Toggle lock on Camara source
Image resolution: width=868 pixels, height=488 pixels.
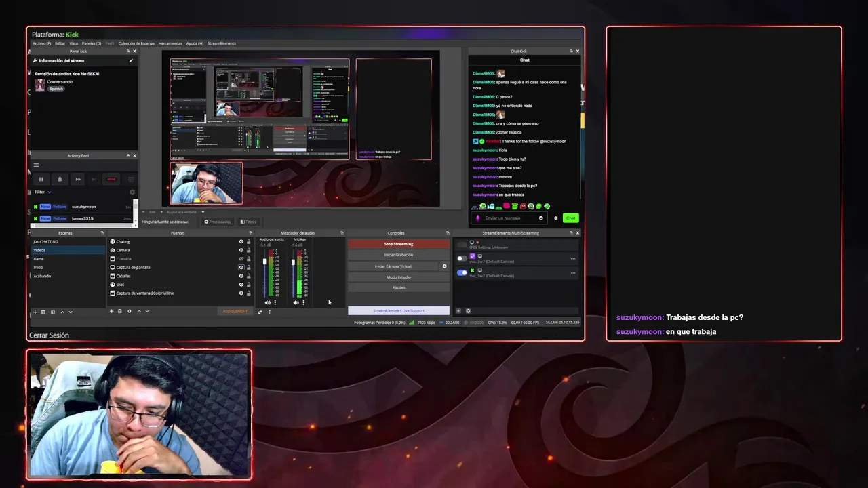tap(248, 250)
